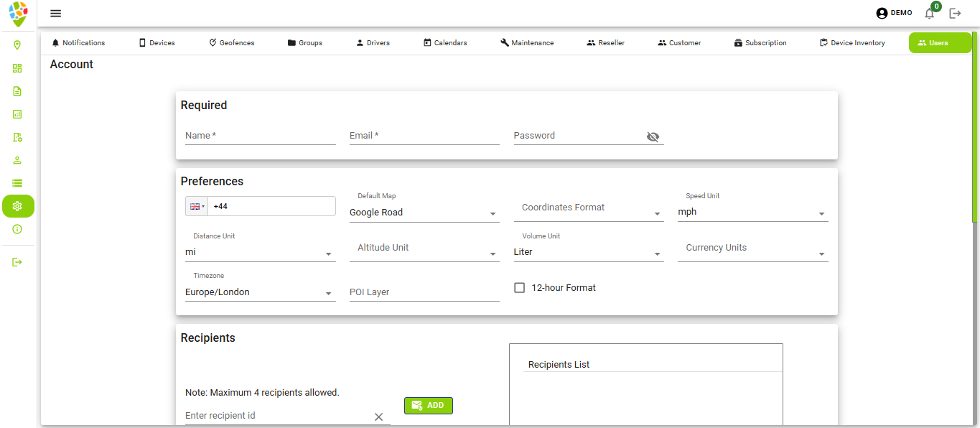Click the green ADD recipient button
Screen dimensions: 980x428
pos(428,405)
